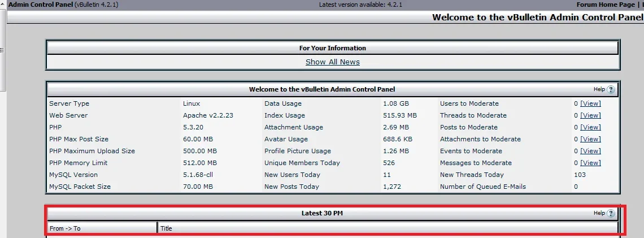The image size is (644, 238).
Task: Select the Avatar Usage 688.6 KB value
Action: [x=398, y=139]
